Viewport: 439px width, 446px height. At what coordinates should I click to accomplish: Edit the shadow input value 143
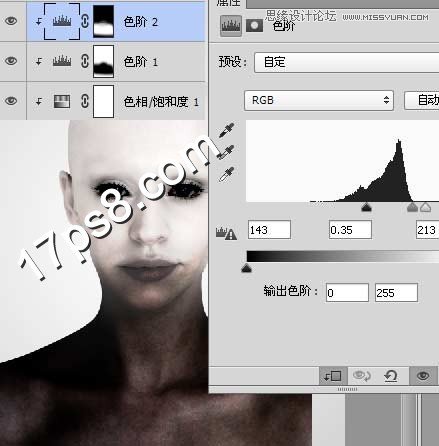(x=269, y=230)
